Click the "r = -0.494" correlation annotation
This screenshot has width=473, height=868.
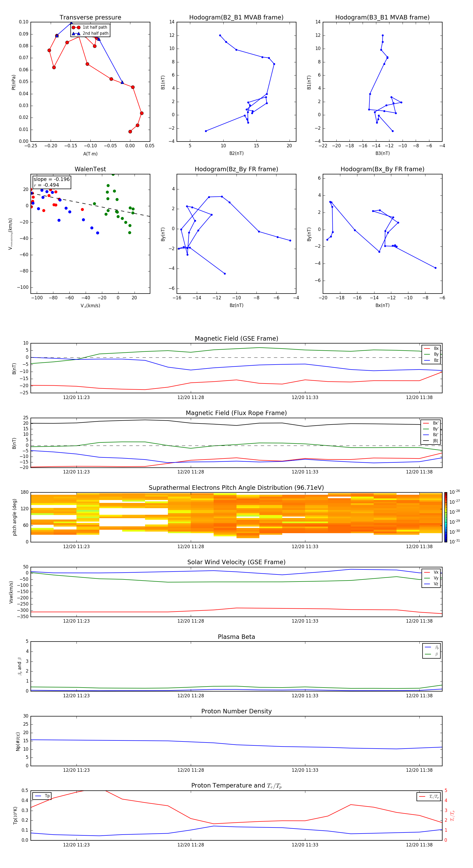(x=47, y=185)
